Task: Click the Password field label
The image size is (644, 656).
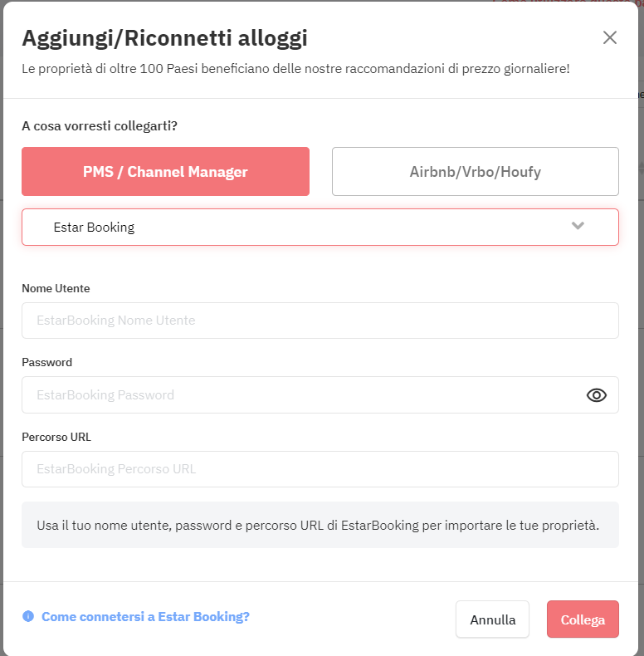Action: 46,362
